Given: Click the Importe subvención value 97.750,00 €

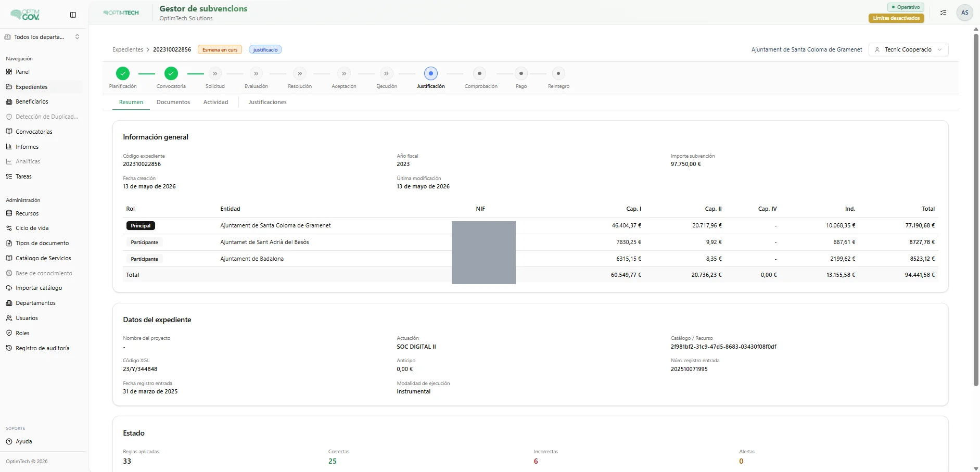Looking at the screenshot, I should pyautogui.click(x=685, y=164).
